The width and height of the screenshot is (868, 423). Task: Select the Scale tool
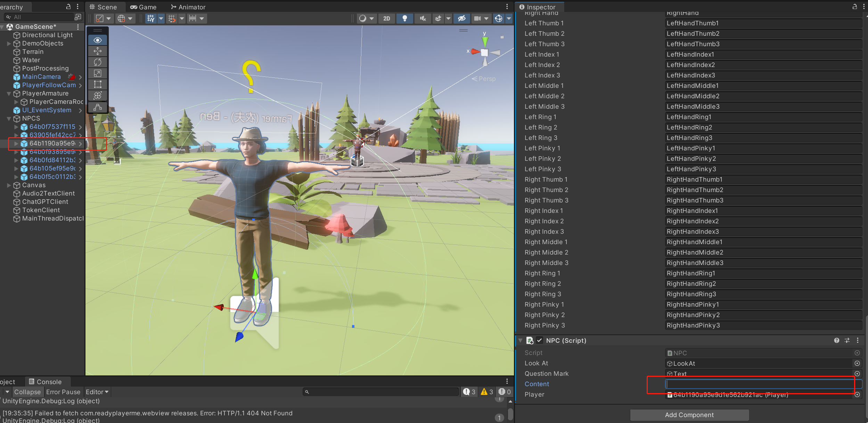coord(98,73)
